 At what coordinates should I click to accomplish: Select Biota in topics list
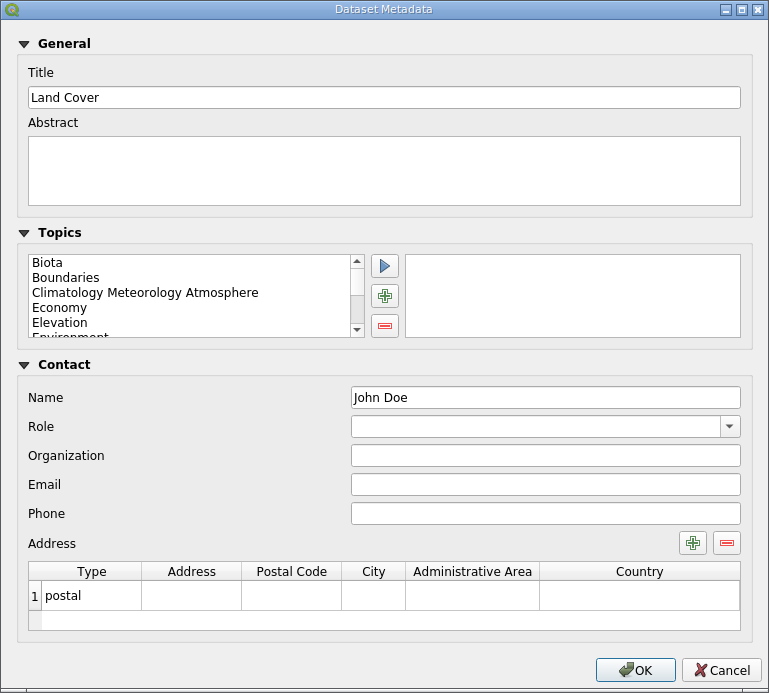click(x=48, y=263)
